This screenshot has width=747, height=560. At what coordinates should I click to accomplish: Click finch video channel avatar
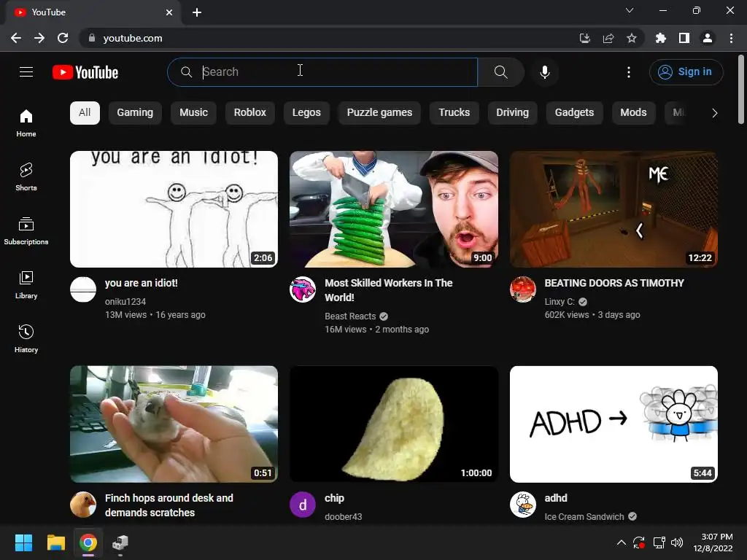tap(83, 505)
